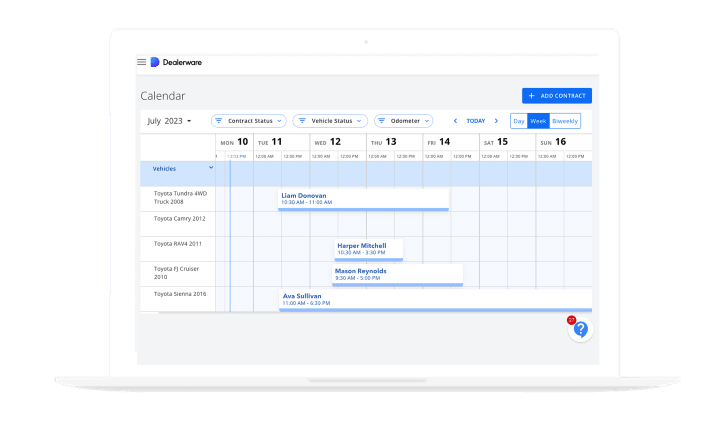Open the hamburger navigation menu

coord(142,62)
